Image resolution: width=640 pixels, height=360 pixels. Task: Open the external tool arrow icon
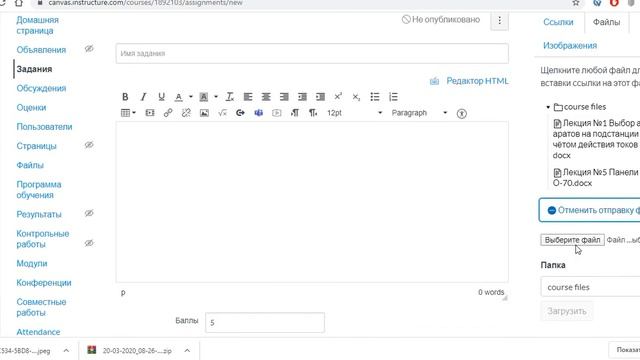click(x=240, y=113)
